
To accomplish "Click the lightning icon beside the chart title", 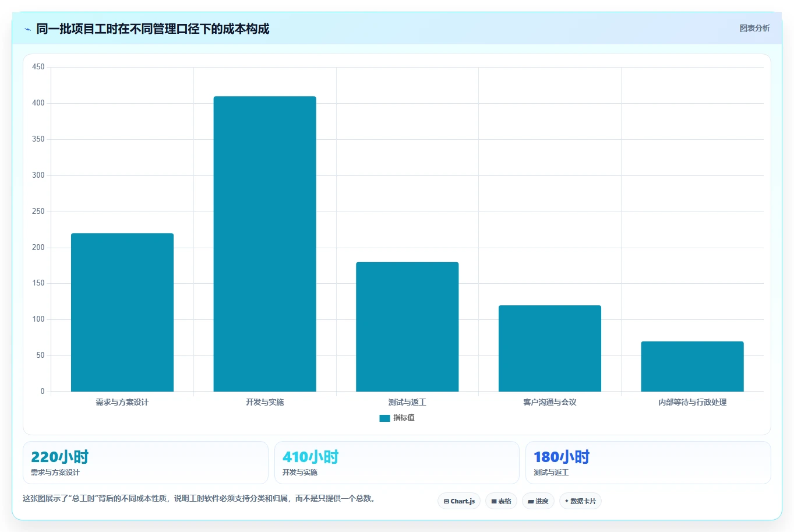I will [x=27, y=29].
